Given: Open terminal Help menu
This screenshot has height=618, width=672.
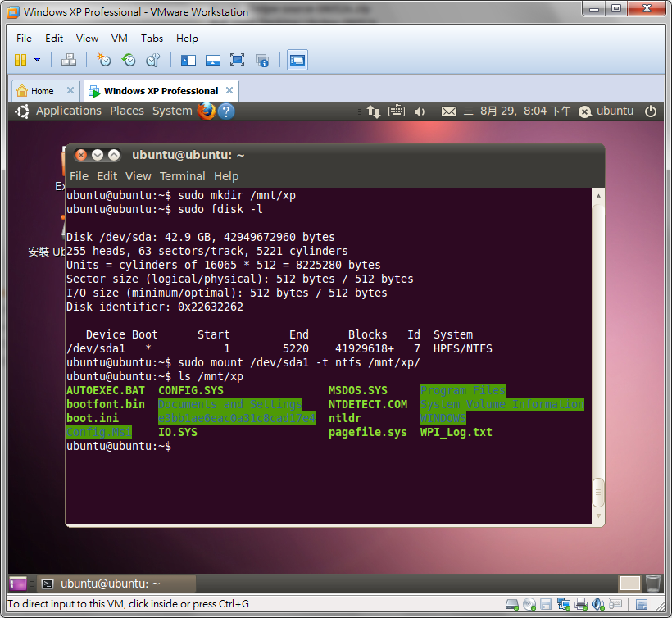Looking at the screenshot, I should [x=226, y=176].
